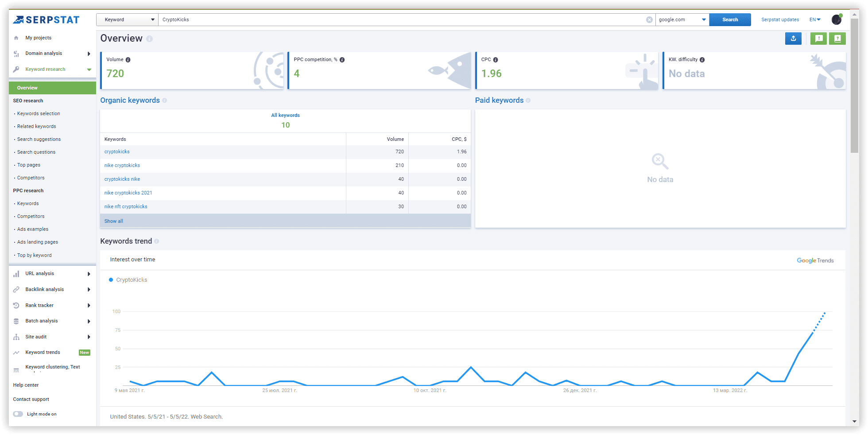Click the Keyword research key icon
Viewport: 868px width, 435px height.
click(x=16, y=70)
